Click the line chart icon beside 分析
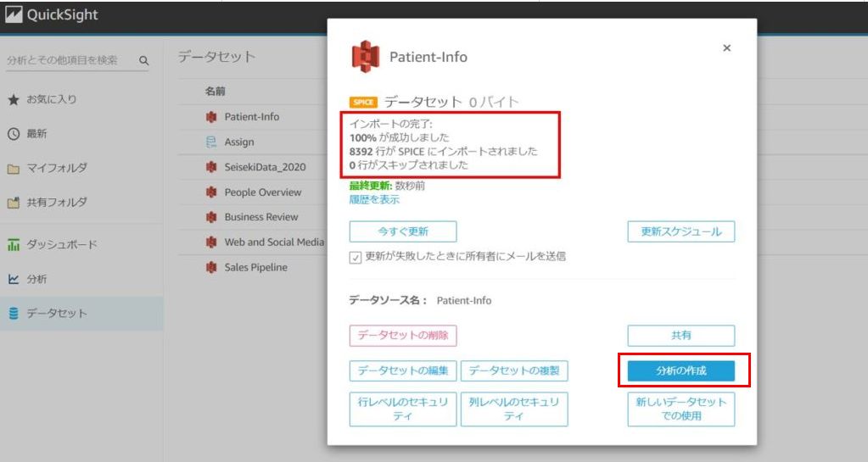 click(x=14, y=279)
